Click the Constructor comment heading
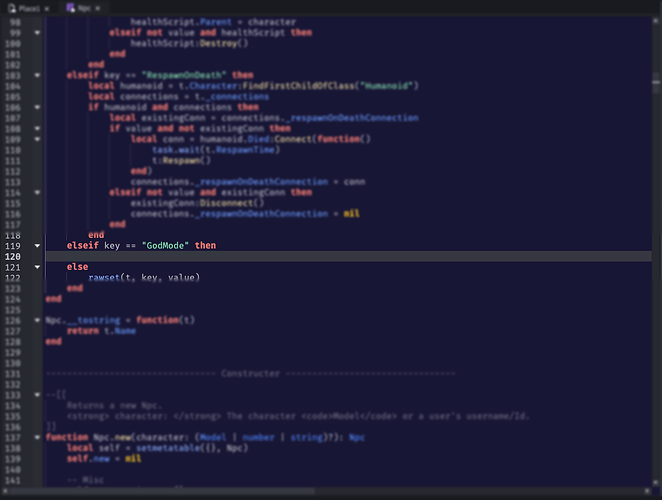Image resolution: width=662 pixels, height=500 pixels. (x=250, y=373)
